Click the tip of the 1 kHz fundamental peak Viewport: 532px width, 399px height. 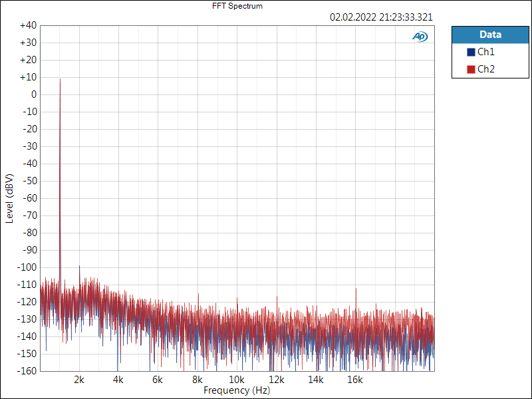point(60,79)
